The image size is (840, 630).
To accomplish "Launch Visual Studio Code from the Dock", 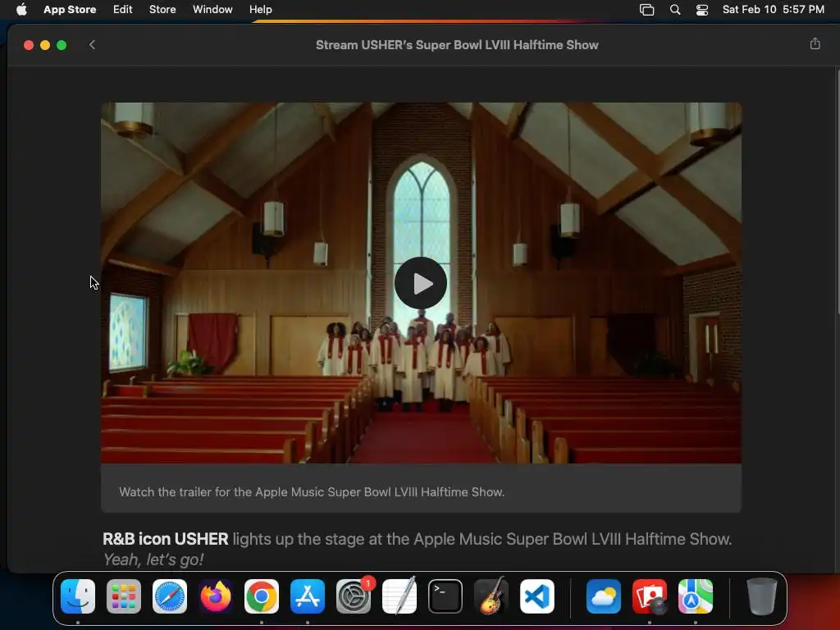I will click(537, 596).
